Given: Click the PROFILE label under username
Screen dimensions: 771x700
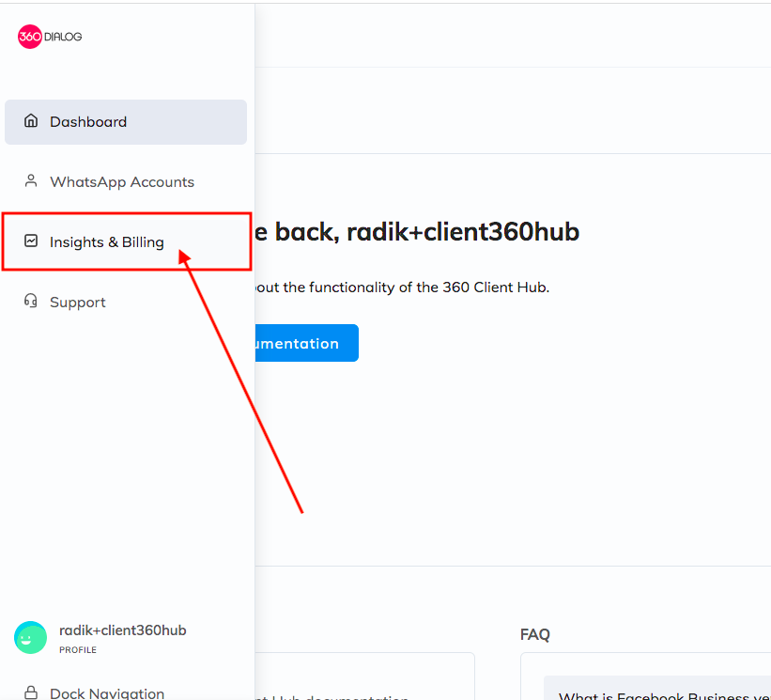Looking at the screenshot, I should (x=78, y=650).
